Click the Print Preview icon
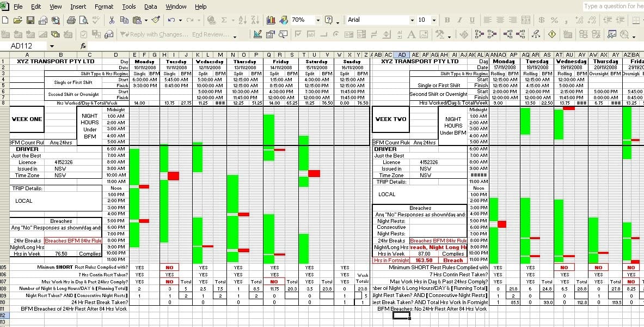Screen dimensions: 644x327 [x=83, y=20]
